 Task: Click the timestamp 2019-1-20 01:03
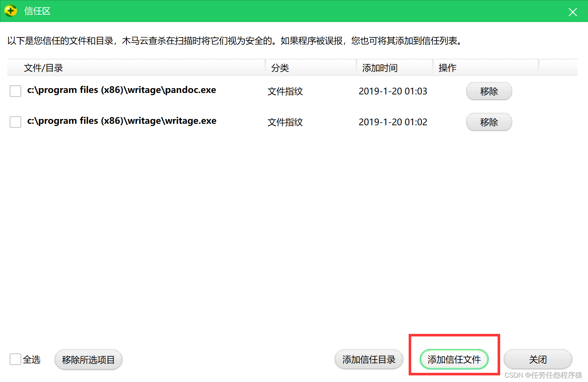tap(393, 91)
